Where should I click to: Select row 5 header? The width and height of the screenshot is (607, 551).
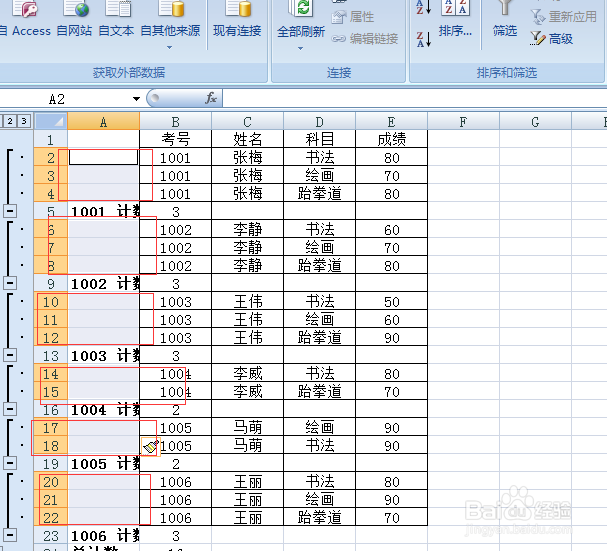[51, 211]
